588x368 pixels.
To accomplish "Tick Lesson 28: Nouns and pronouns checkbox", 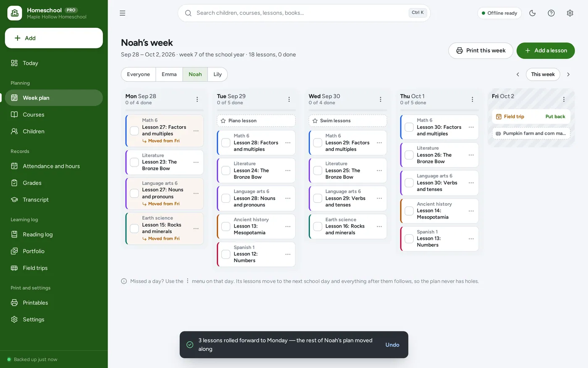I will (x=226, y=198).
